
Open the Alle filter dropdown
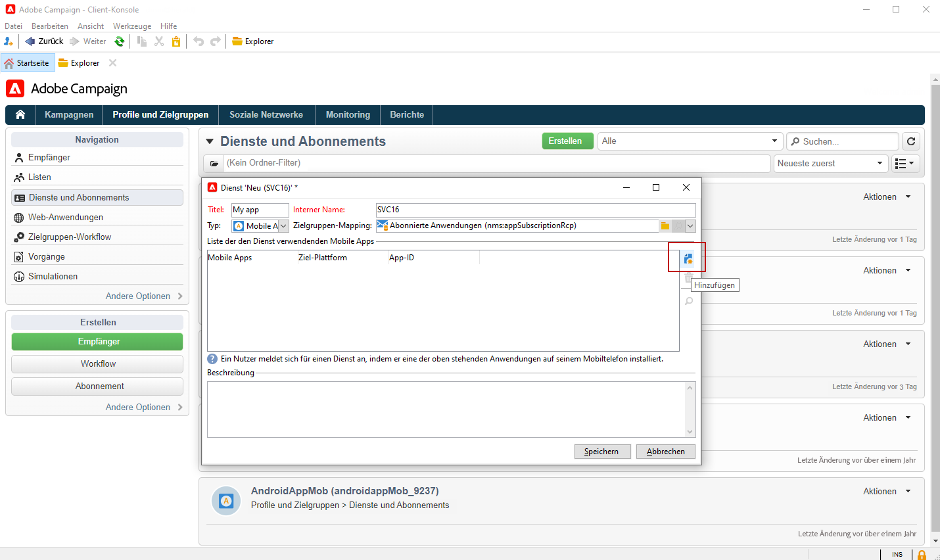point(690,141)
